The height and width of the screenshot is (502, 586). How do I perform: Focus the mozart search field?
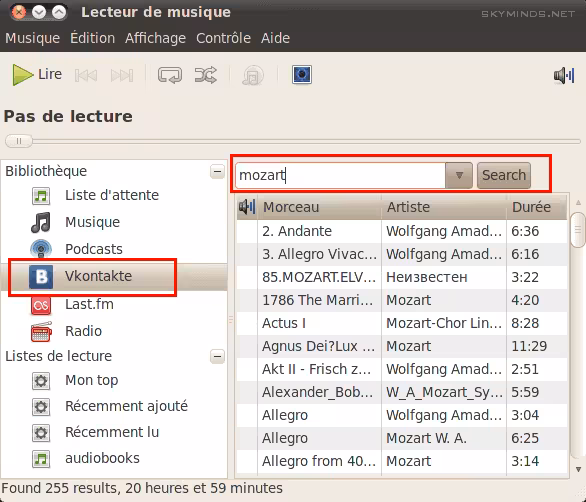pyautogui.click(x=340, y=175)
